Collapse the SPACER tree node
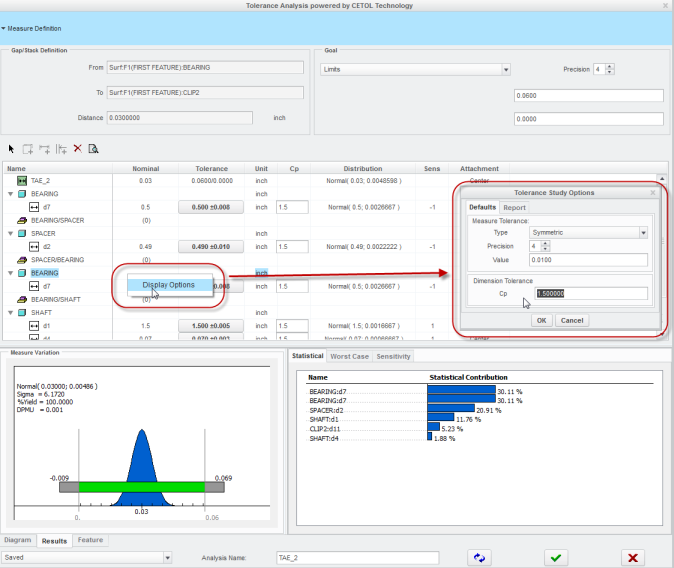 point(9,233)
